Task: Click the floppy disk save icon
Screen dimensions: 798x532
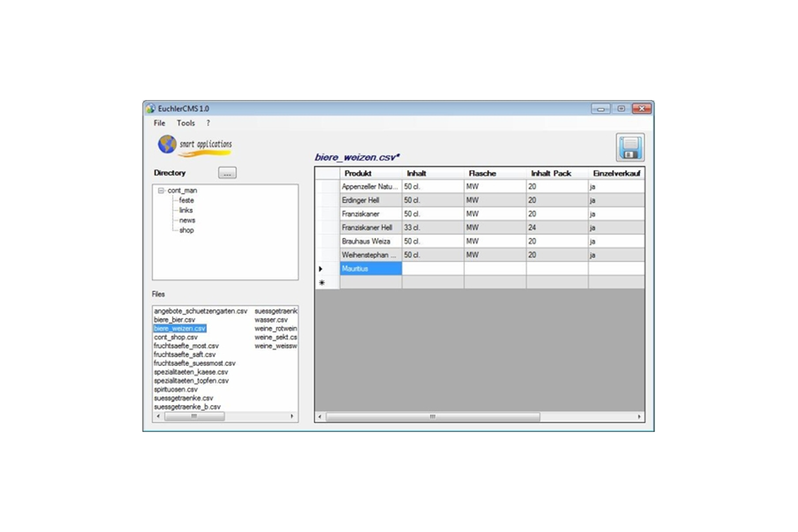Action: [630, 147]
